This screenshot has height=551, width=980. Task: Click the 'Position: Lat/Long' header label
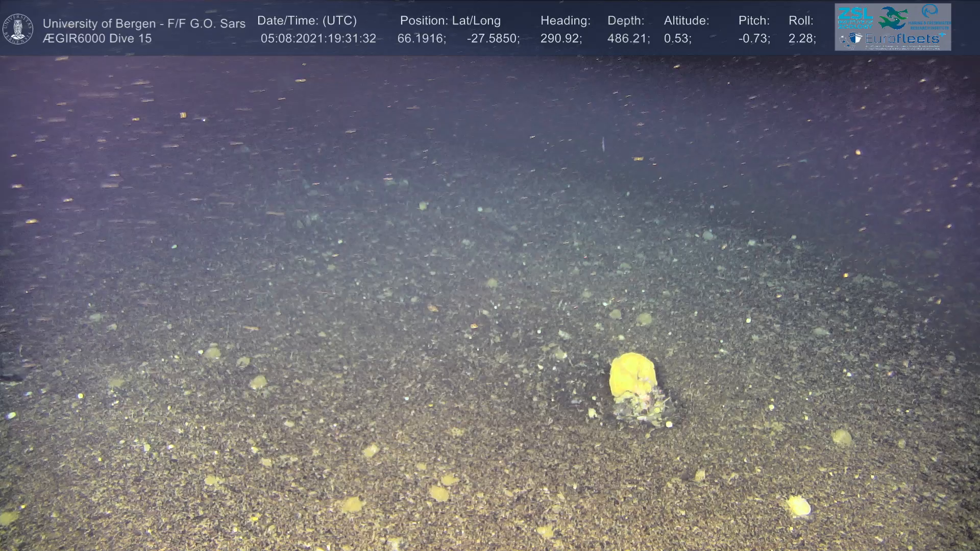click(x=450, y=21)
